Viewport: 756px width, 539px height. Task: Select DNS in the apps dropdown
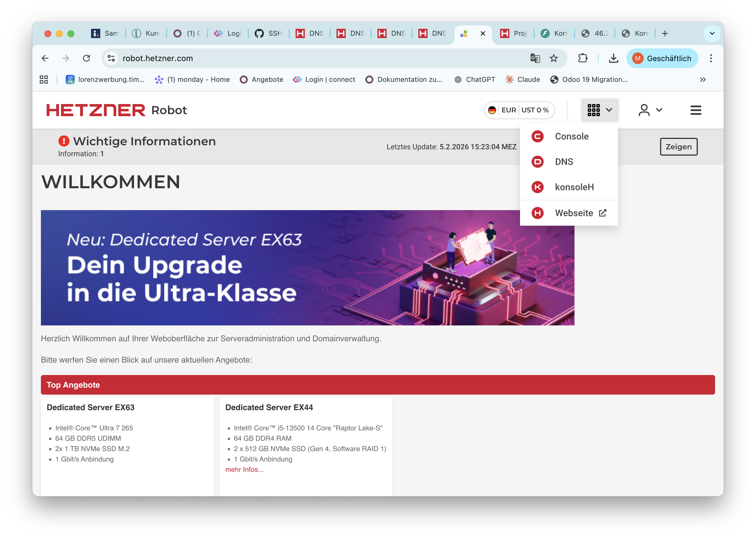click(x=564, y=162)
